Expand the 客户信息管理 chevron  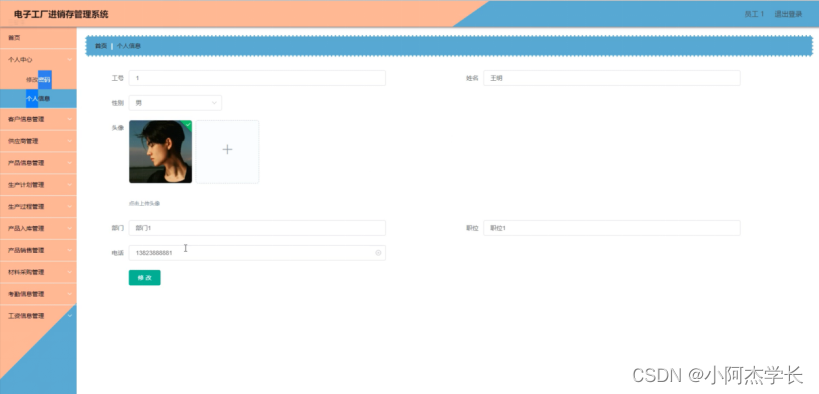pos(69,120)
